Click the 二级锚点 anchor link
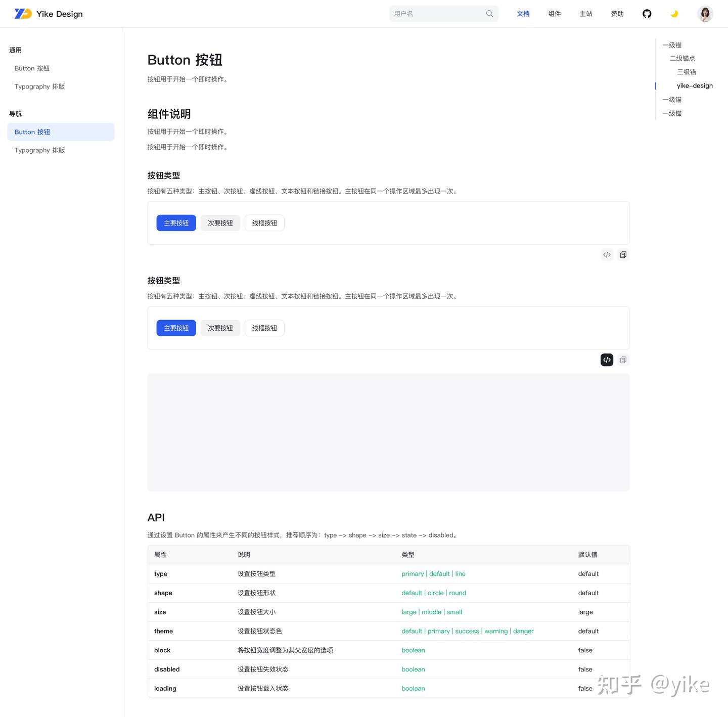The width and height of the screenshot is (728, 717). (x=682, y=58)
